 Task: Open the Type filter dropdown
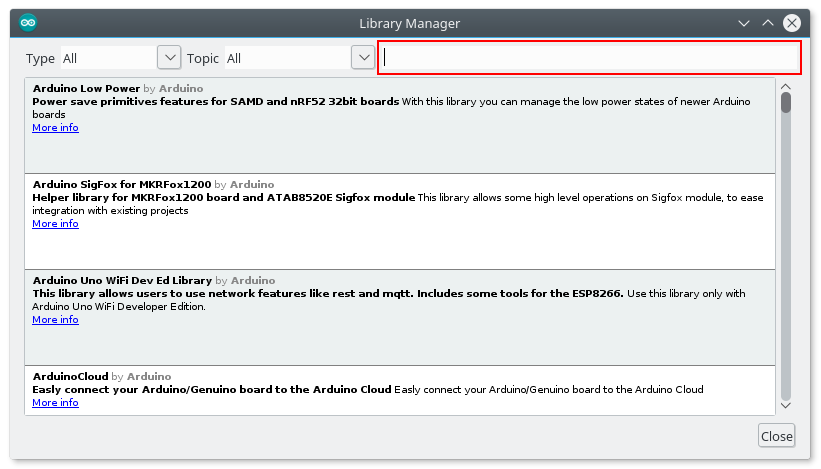point(169,58)
